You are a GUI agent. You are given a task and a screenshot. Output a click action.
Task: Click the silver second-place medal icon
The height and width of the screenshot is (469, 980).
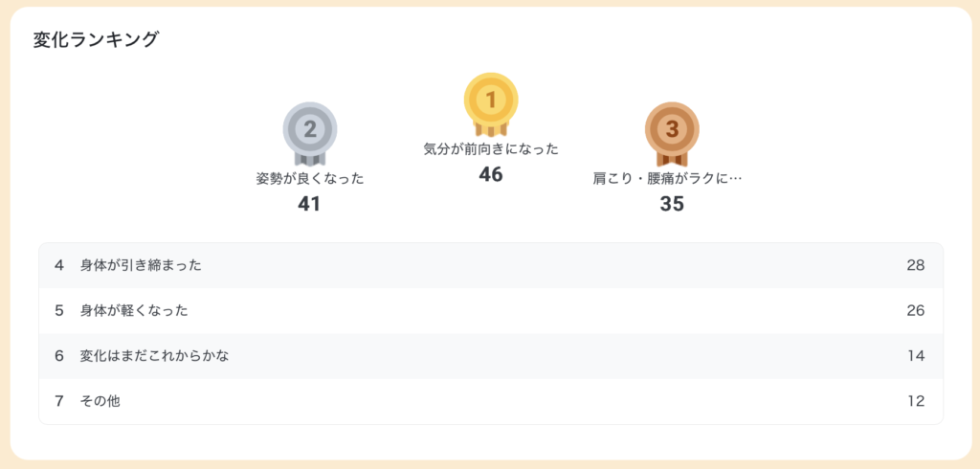310,130
